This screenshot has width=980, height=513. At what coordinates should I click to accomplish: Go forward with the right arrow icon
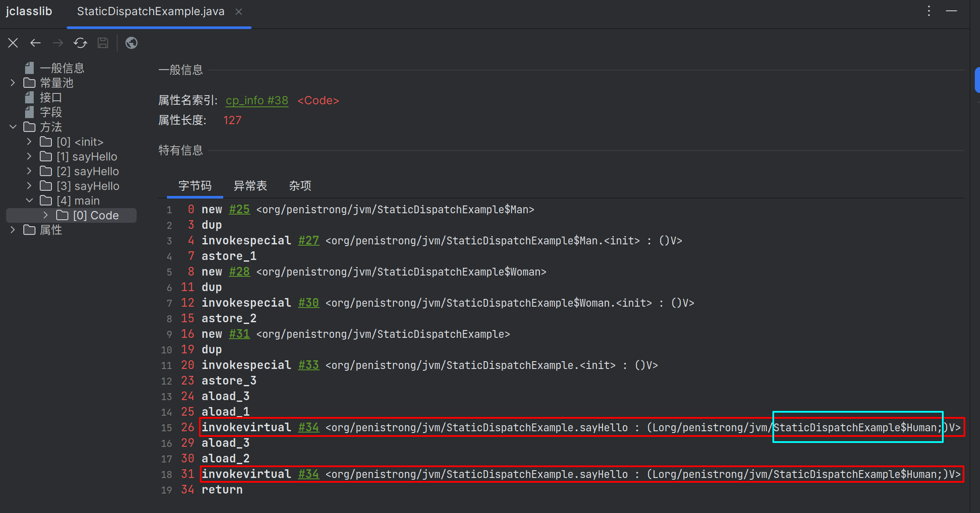58,43
